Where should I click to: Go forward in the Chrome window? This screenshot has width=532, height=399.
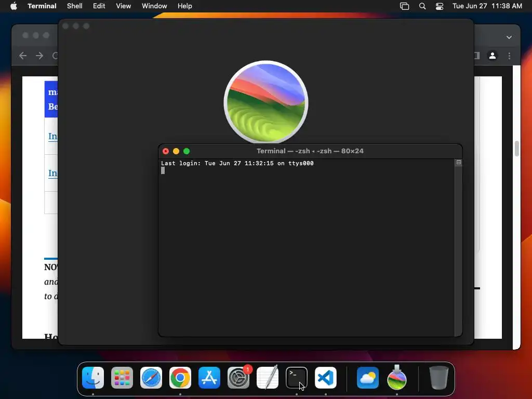tap(39, 56)
